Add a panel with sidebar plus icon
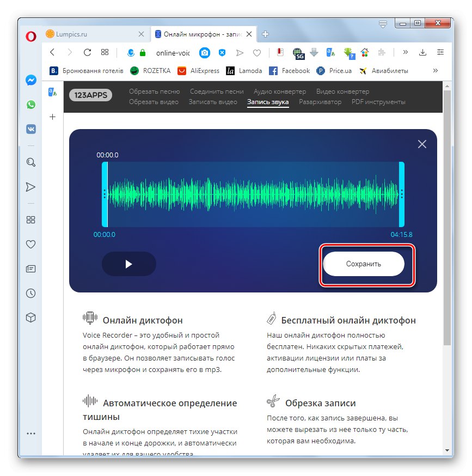This screenshot has width=472, height=476. [52, 117]
